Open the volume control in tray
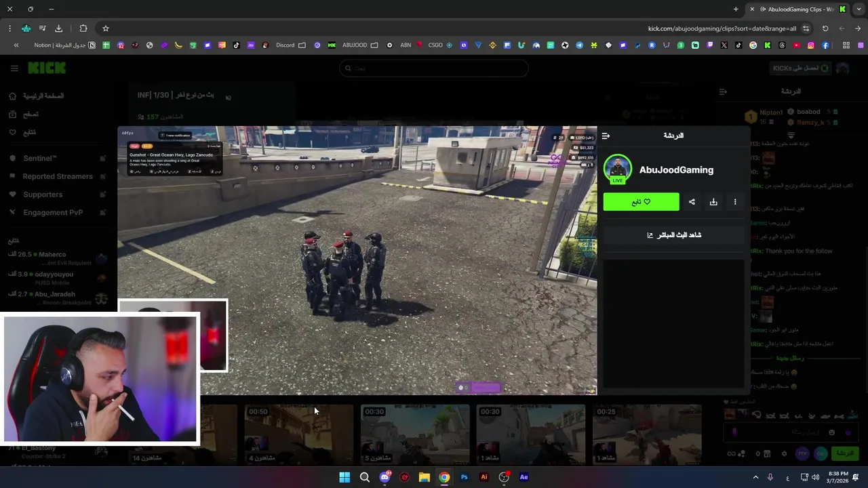The width and height of the screenshot is (868, 488). (x=815, y=477)
